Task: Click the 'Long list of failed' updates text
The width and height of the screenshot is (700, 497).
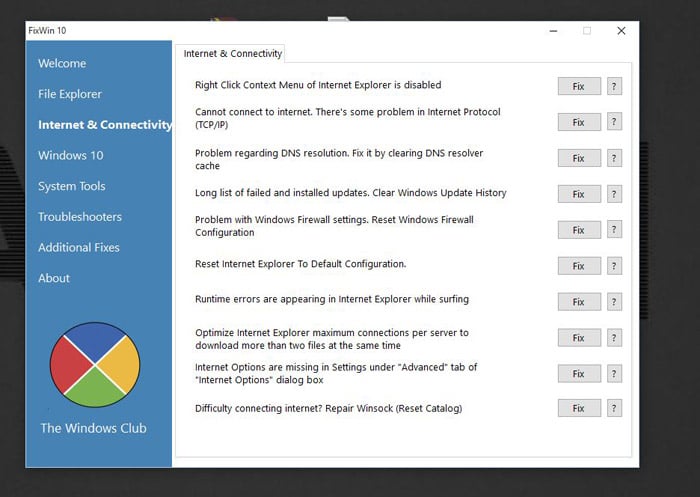Action: coord(350,193)
